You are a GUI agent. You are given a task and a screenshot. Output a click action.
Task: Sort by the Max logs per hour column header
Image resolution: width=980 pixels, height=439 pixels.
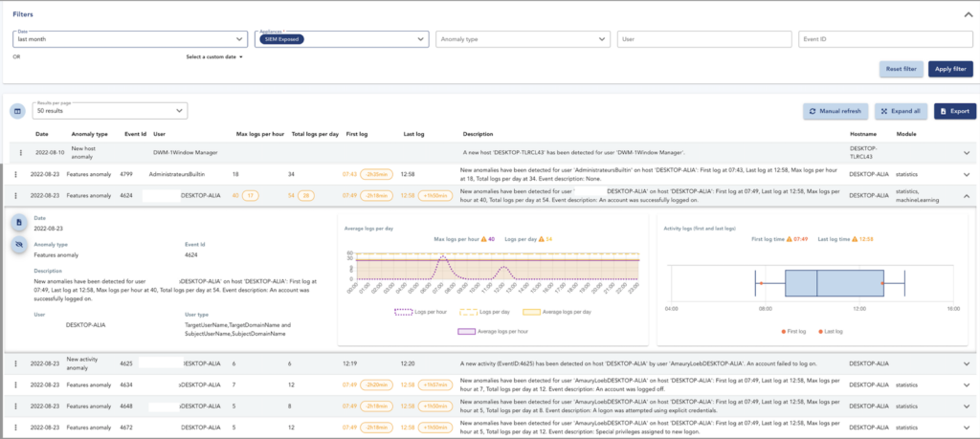pyautogui.click(x=260, y=134)
